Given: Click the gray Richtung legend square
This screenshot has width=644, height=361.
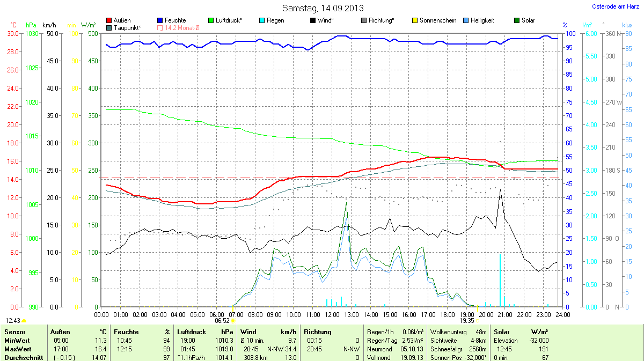Looking at the screenshot, I should coord(363,20).
